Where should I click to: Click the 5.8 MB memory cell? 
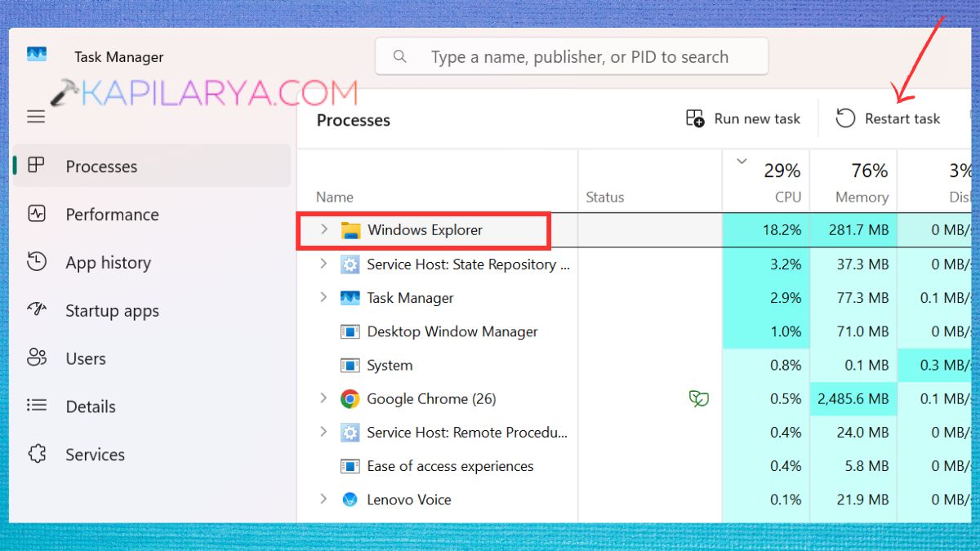pyautogui.click(x=853, y=466)
